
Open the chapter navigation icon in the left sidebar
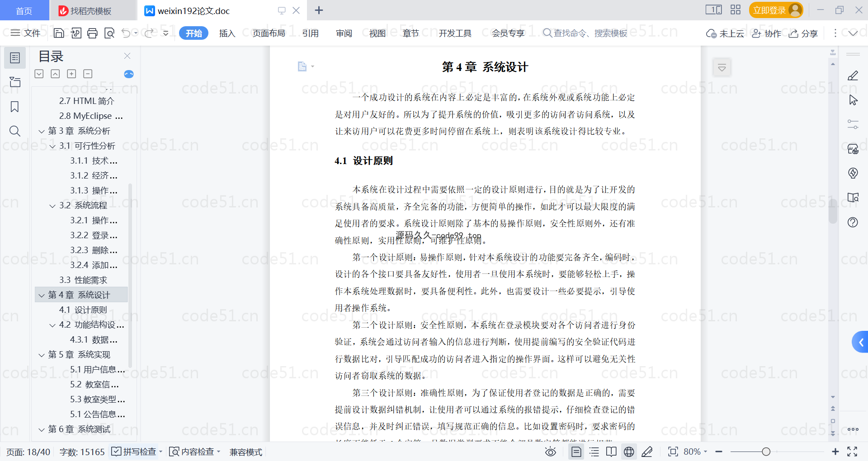point(15,82)
